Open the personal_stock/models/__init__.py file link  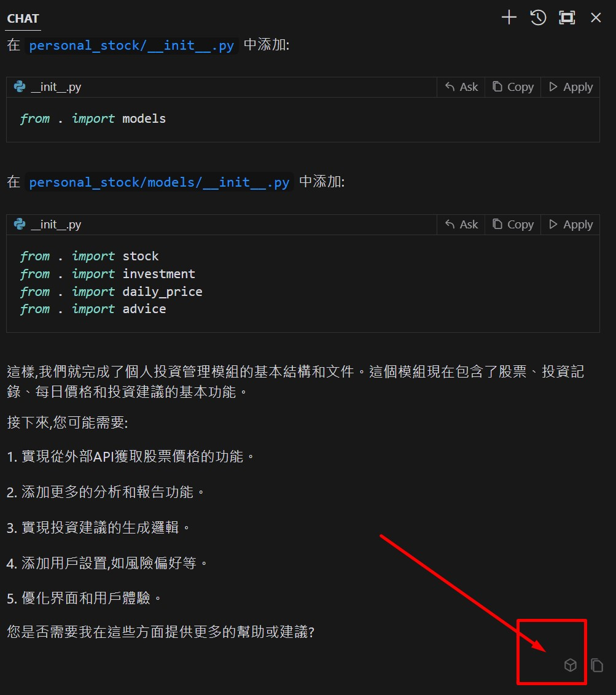click(x=159, y=182)
